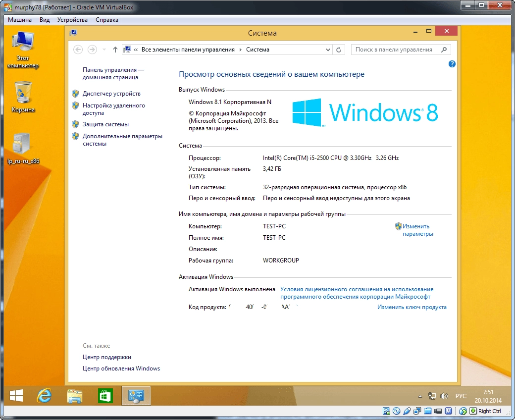The height and width of the screenshot is (420, 515).
Task: Open the 'Вид' menu
Action: 45,20
